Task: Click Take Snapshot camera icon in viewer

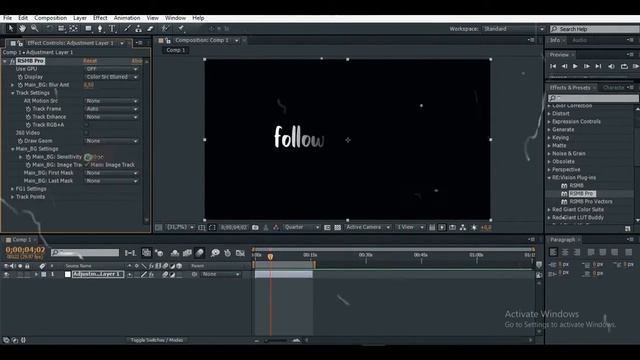Action: (x=255, y=227)
